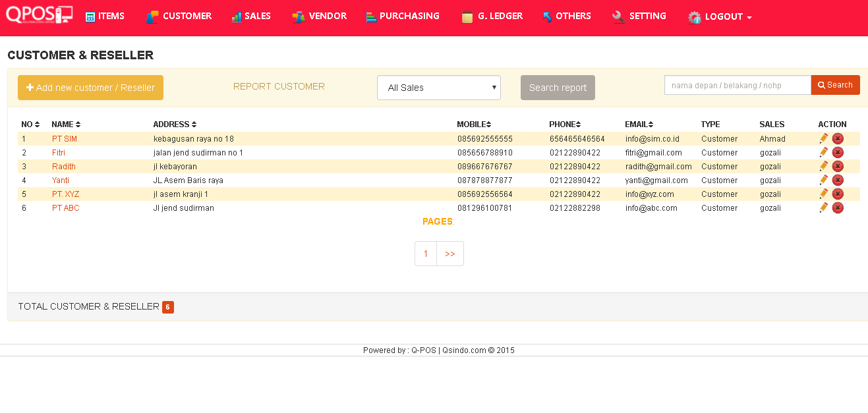This screenshot has width=868, height=413.
Task: Expand the Logout dropdown menu
Action: pyautogui.click(x=720, y=17)
